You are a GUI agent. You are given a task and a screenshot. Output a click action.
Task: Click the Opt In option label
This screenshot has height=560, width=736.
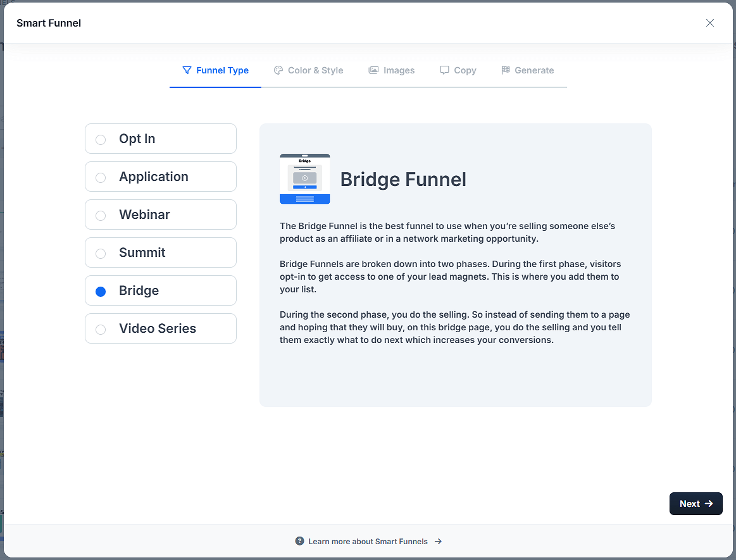[x=137, y=139]
